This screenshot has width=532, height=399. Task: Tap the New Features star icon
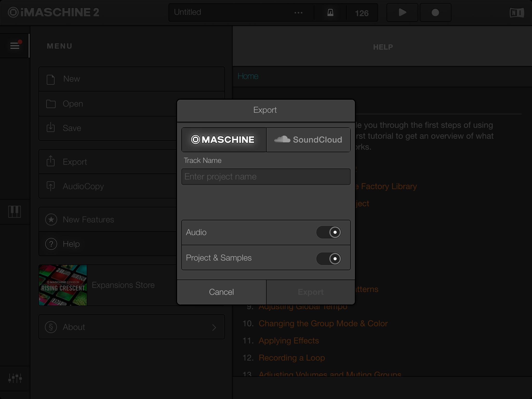coord(51,220)
